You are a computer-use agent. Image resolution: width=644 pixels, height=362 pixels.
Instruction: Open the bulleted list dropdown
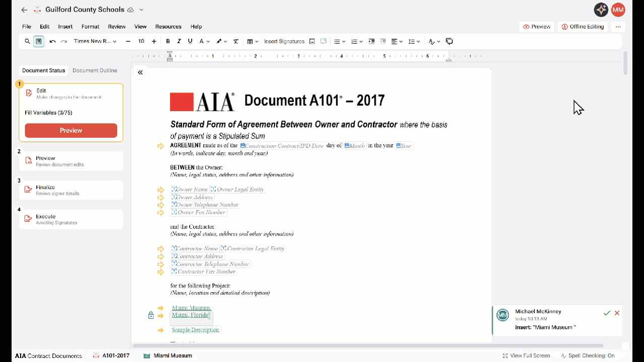[340, 42]
